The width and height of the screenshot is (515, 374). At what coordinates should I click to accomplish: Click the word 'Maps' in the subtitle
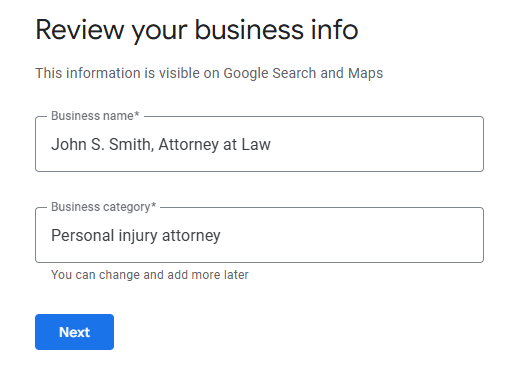365,73
